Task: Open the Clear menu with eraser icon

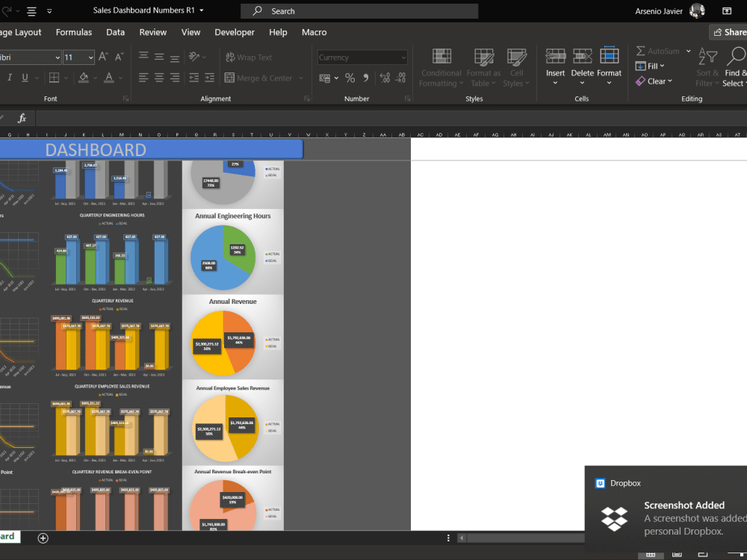Action: pyautogui.click(x=654, y=81)
